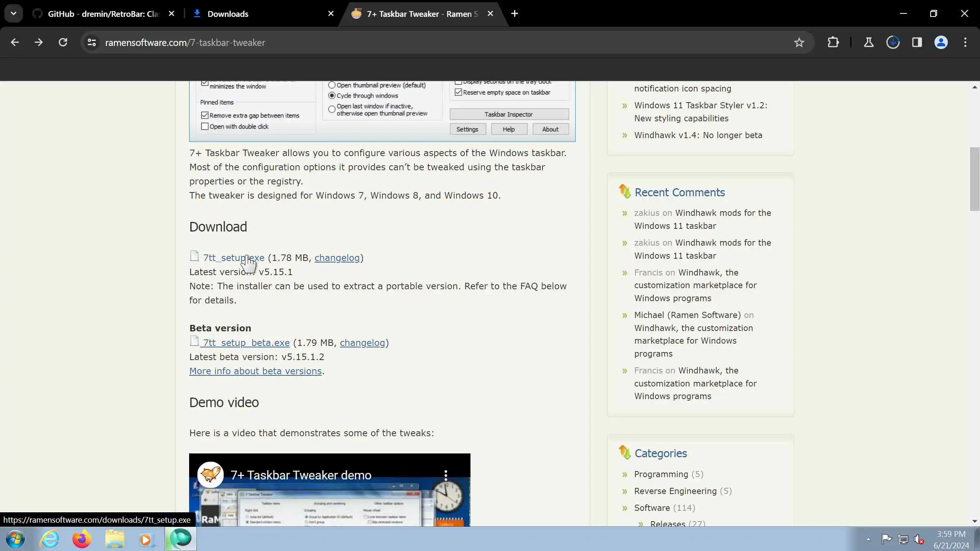
Task: Select 'Open thumbnail preview (default)' radio
Action: 332,85
